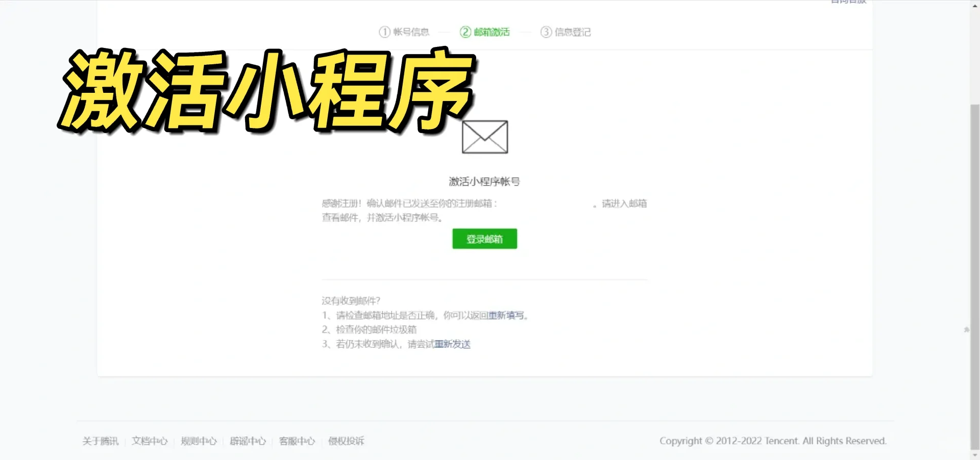This screenshot has height=460, width=980.
Task: Click the scrollbar up arrow
Action: click(x=974, y=4)
